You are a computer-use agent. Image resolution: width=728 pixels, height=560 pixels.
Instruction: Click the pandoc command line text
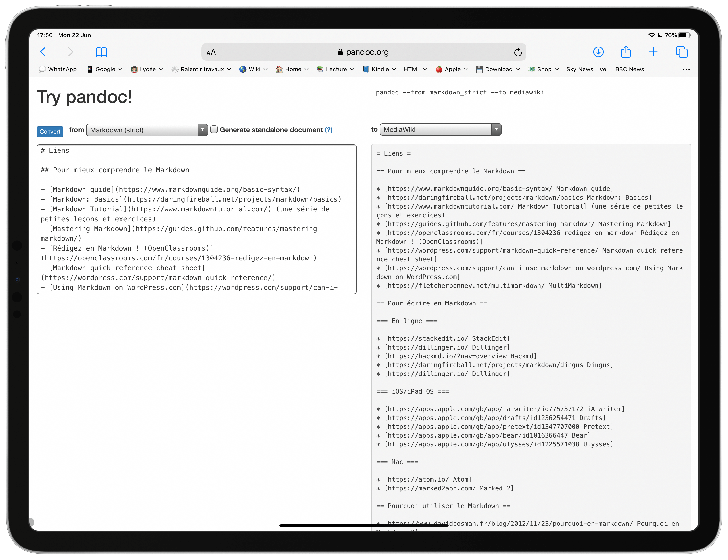[460, 92]
